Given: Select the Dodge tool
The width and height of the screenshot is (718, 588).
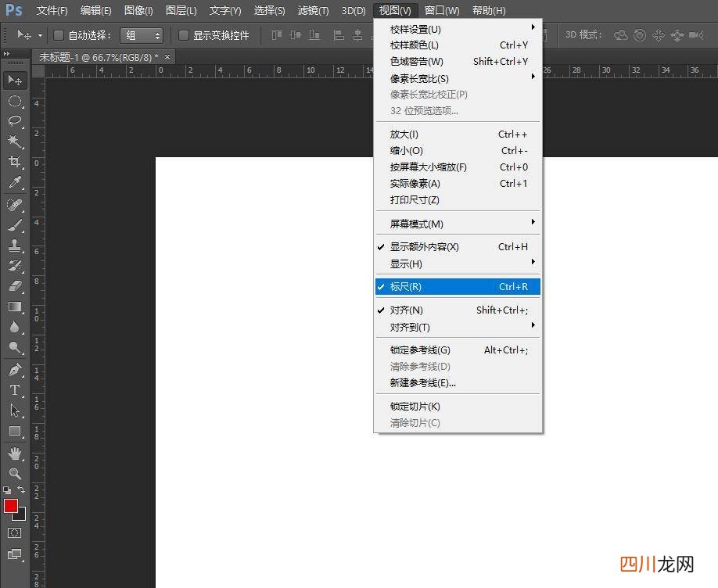Looking at the screenshot, I should tap(15, 348).
